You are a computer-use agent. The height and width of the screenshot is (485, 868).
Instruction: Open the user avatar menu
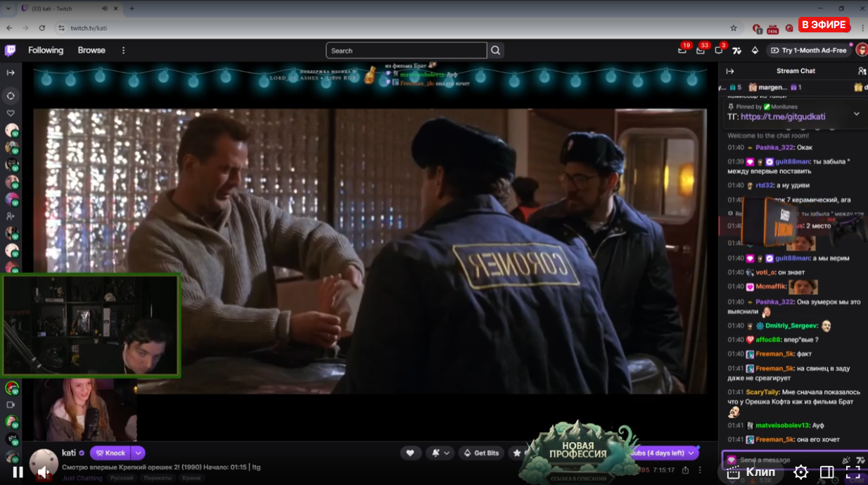pos(861,49)
